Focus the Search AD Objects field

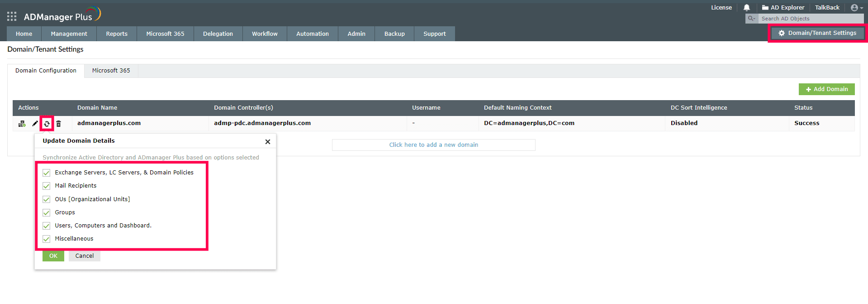(x=811, y=19)
